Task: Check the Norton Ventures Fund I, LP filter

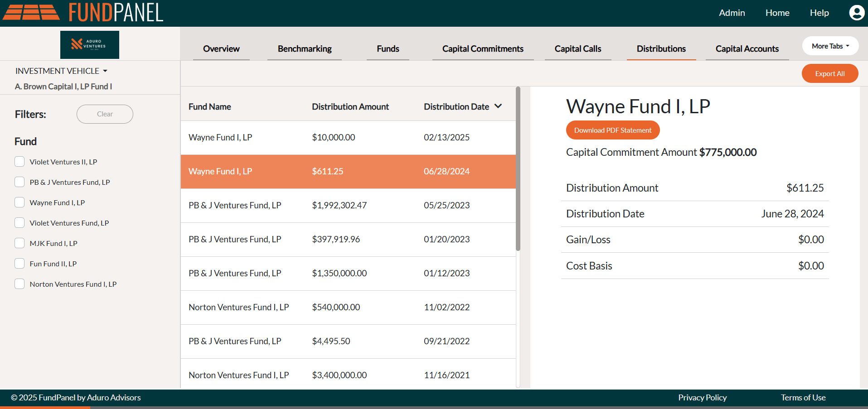Action: point(19,284)
